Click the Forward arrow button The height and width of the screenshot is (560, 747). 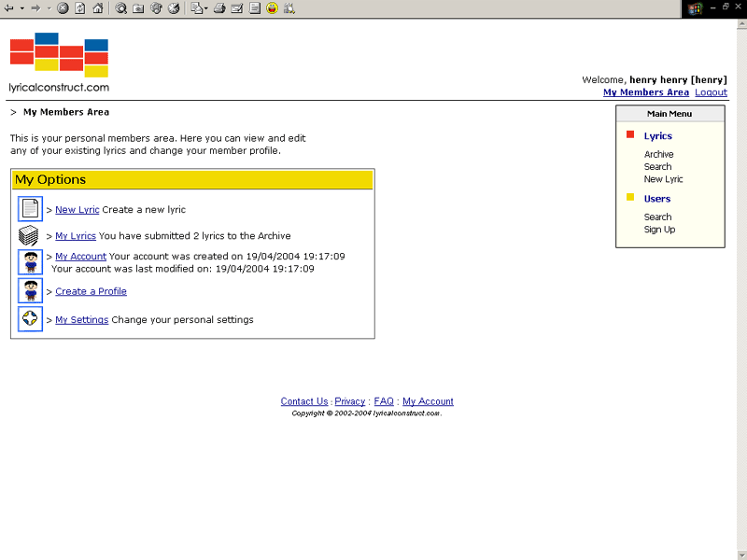35,8
